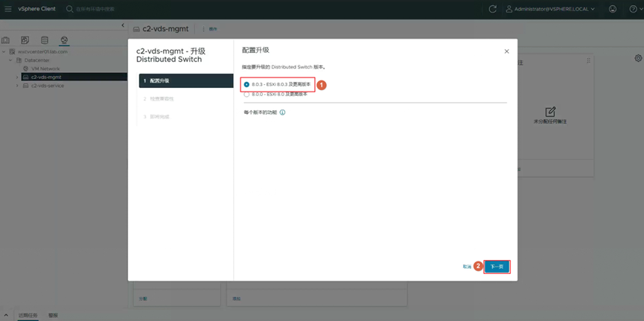The height and width of the screenshot is (321, 644).
Task: Click the vSphere Client title text
Action: click(x=37, y=9)
